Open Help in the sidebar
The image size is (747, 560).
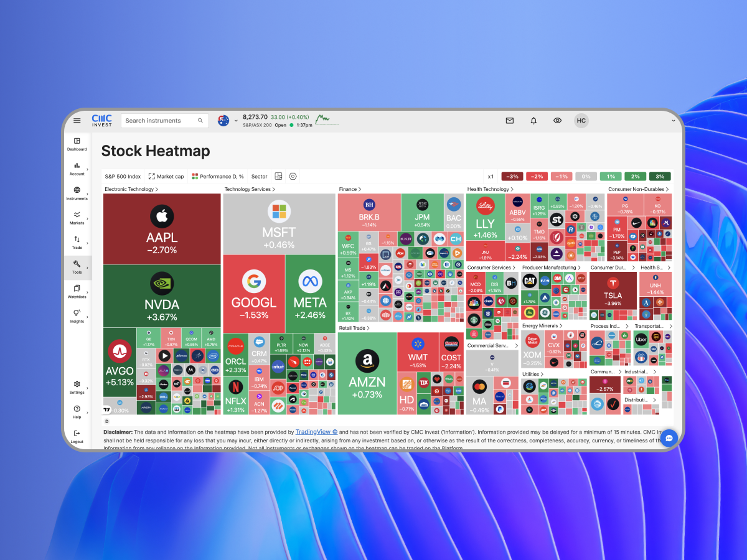coord(77,412)
